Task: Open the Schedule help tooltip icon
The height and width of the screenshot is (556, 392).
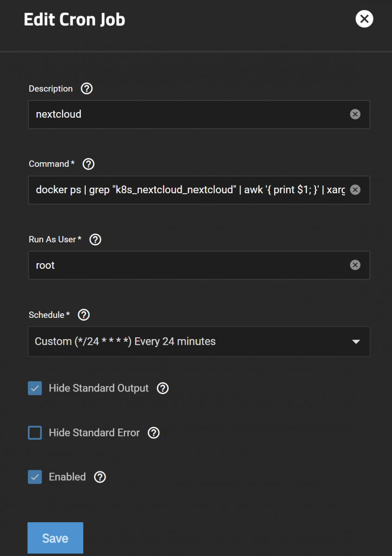Action: [x=84, y=315]
